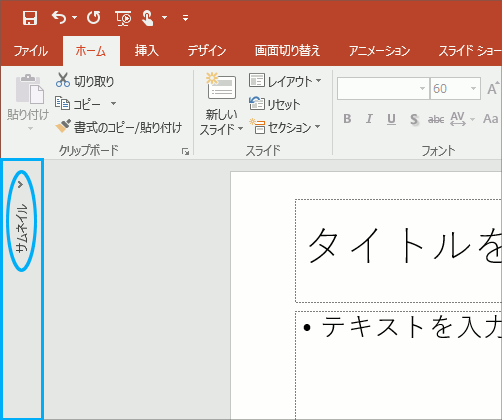This screenshot has width=502, height=420.
Task: Open コピー dropdown arrow
Action: point(113,104)
